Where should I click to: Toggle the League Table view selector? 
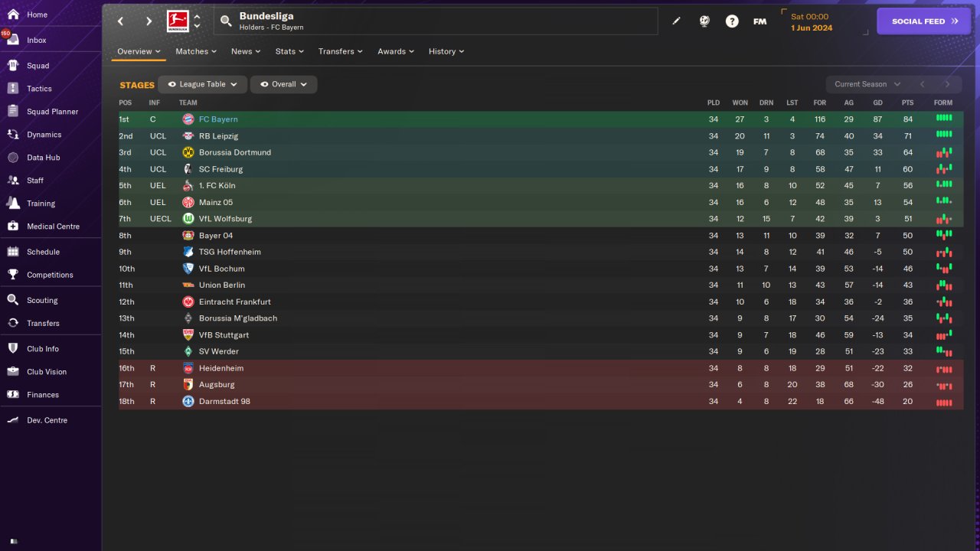pos(202,84)
